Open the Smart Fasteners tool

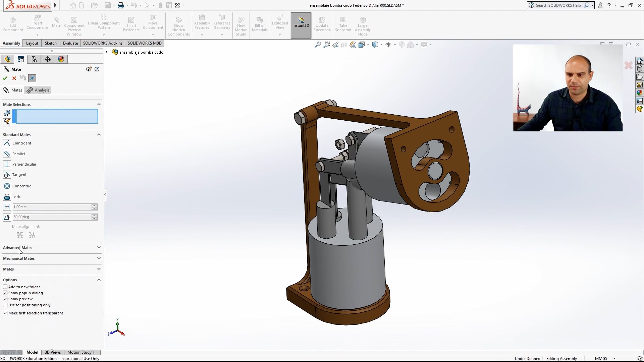pos(131,23)
